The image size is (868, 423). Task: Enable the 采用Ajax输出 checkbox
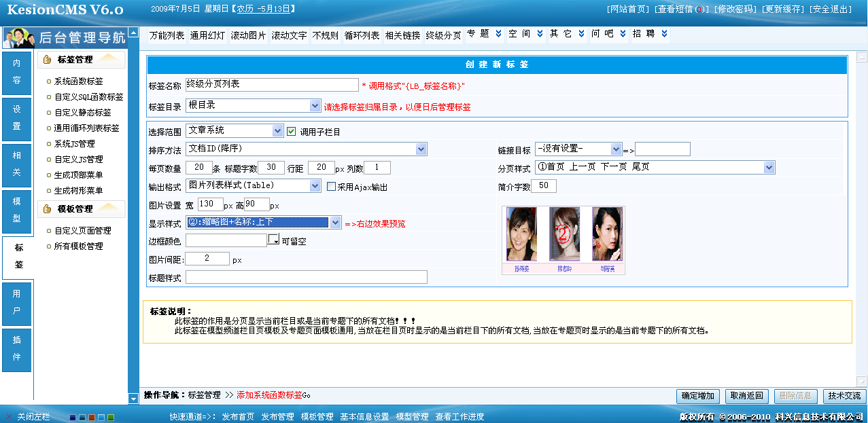tap(332, 187)
